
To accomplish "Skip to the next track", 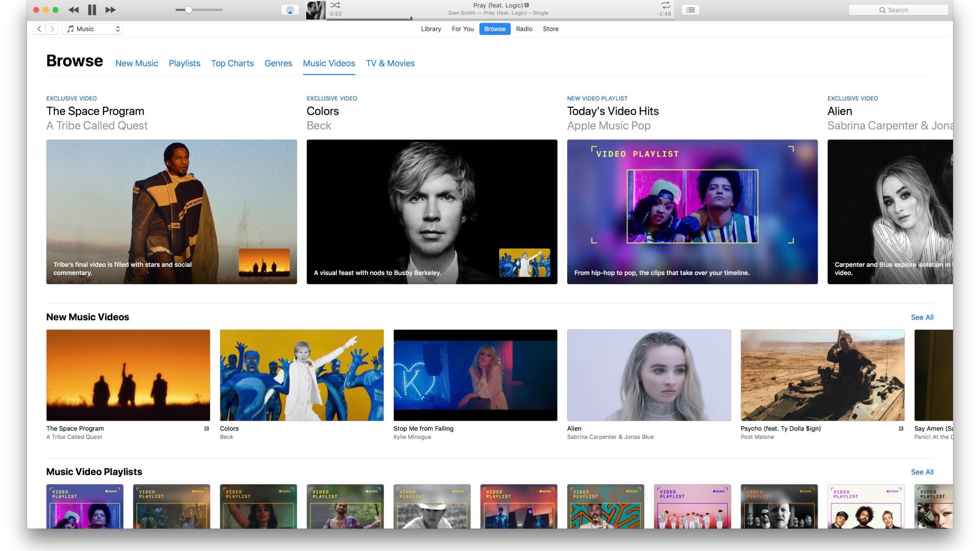I will (x=111, y=10).
